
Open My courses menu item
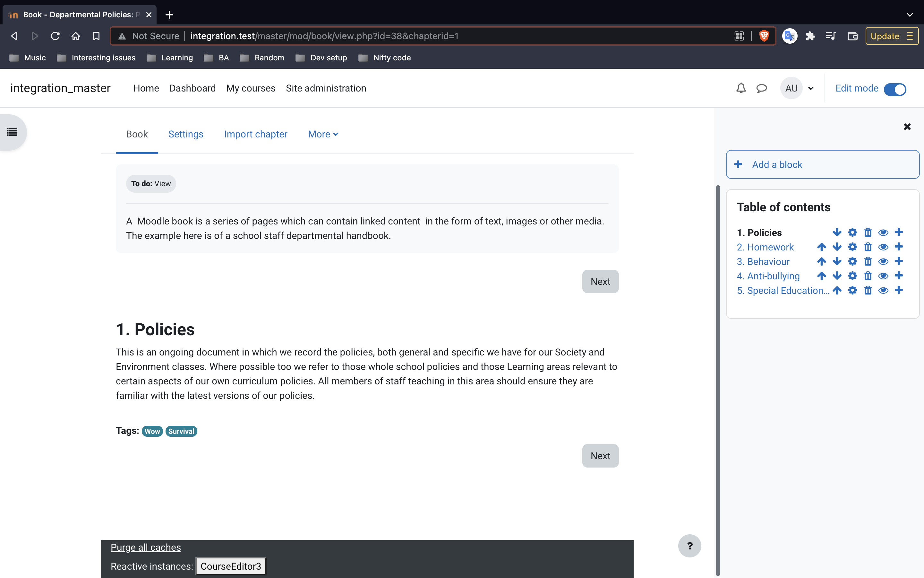coord(251,88)
